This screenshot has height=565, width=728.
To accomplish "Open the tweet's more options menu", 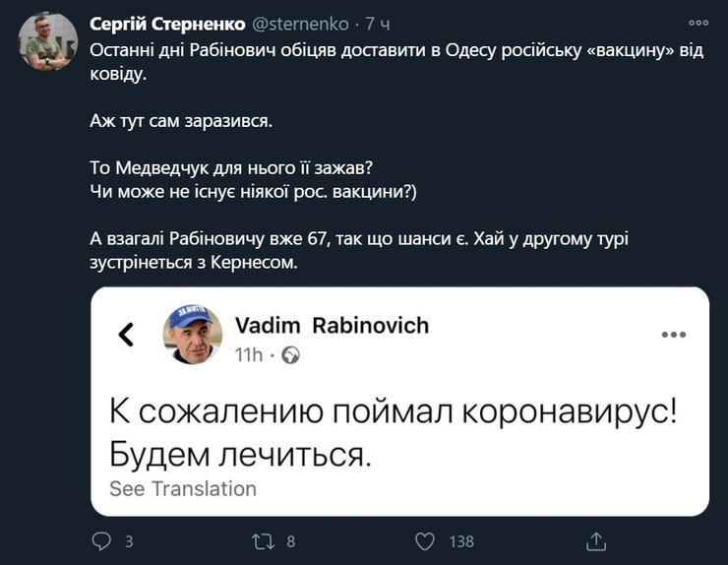I will coord(698,22).
